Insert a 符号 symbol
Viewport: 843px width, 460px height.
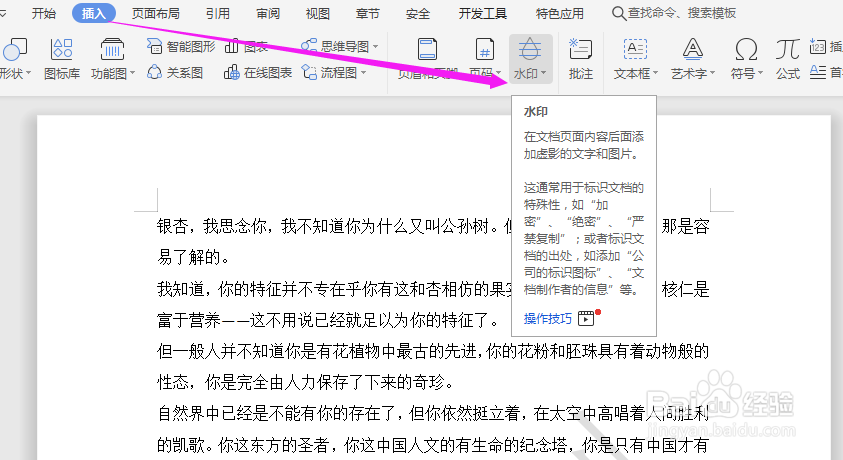point(746,58)
